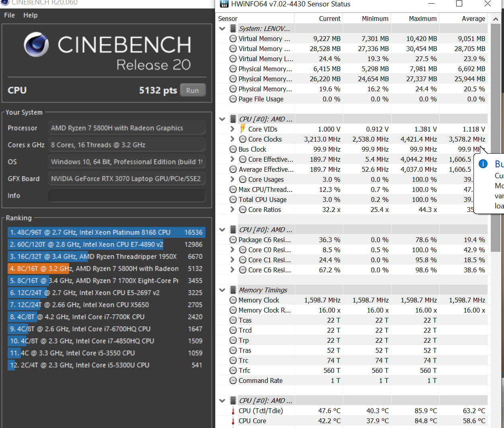Collapse the CPU temperature group at bottom
Viewport: 504px width, 428px height.
pyautogui.click(x=222, y=401)
